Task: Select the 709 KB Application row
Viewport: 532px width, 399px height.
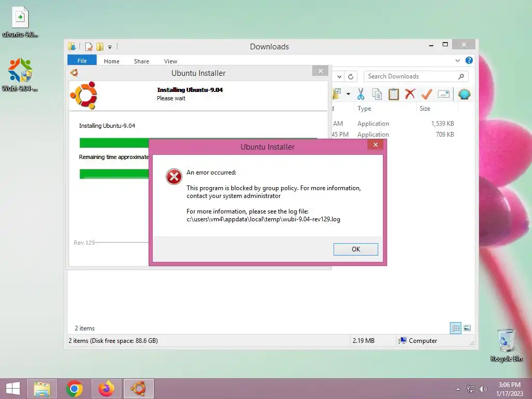Action: click(394, 135)
